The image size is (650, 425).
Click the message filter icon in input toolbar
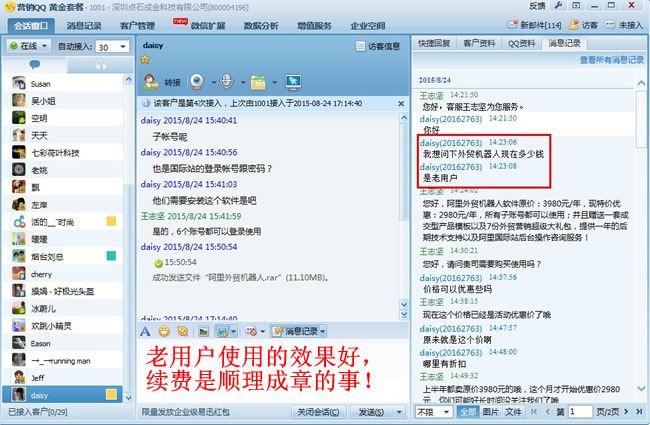coord(251,331)
